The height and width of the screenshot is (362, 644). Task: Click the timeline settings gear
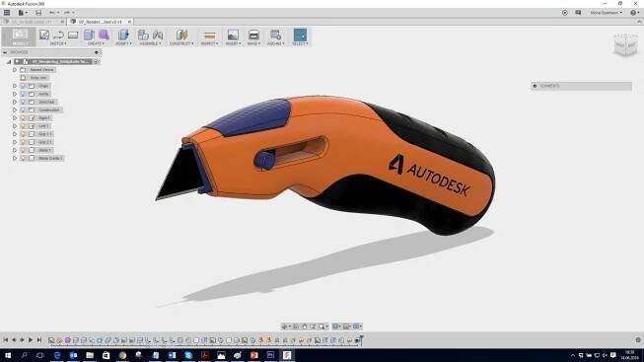(x=638, y=340)
